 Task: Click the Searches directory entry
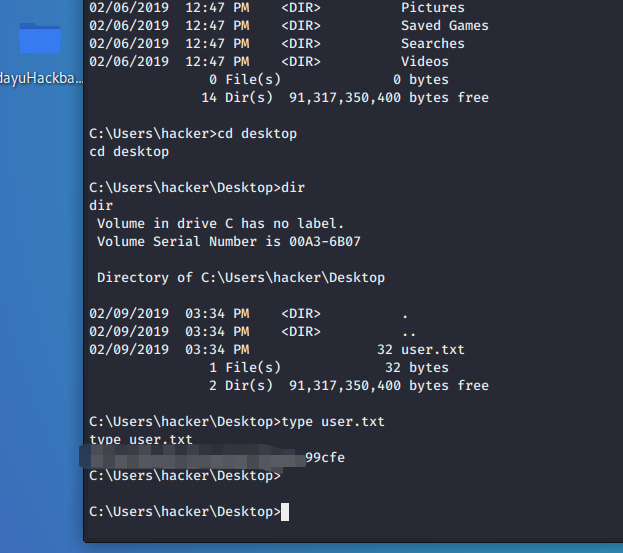432,44
